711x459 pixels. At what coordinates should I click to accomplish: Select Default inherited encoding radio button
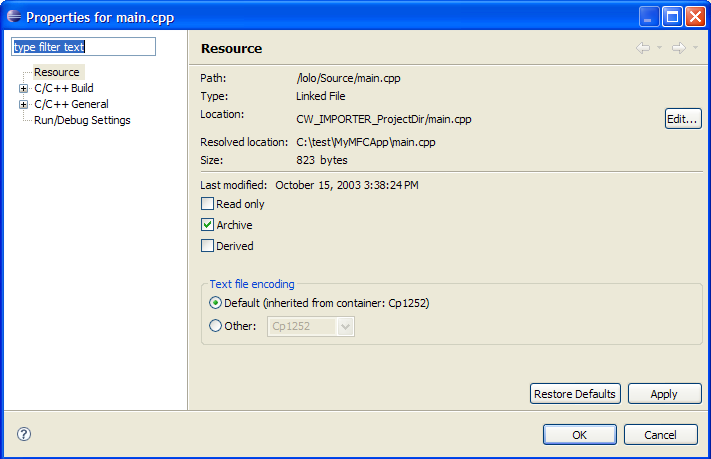click(x=216, y=303)
